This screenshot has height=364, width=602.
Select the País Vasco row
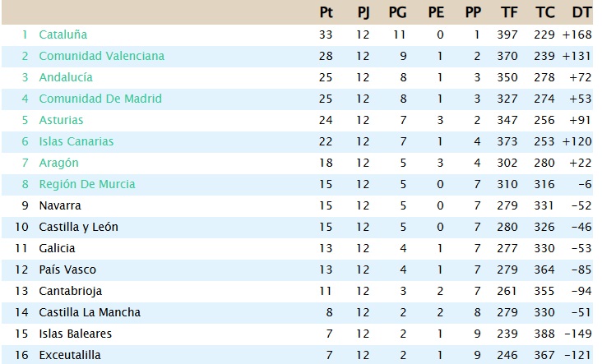[x=67, y=270]
